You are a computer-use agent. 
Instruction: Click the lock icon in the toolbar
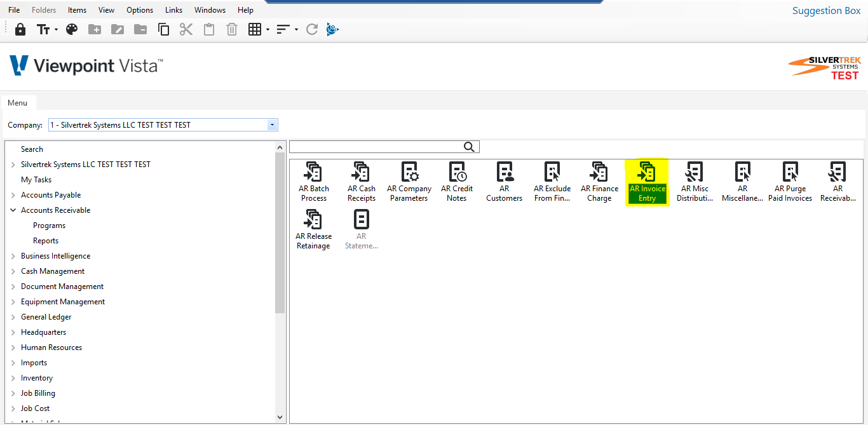coord(20,29)
